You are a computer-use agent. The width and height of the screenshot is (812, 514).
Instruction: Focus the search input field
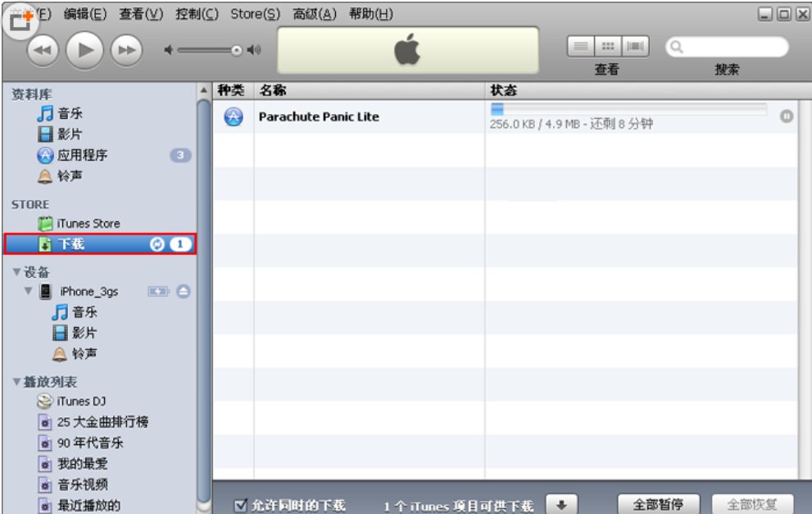[727, 48]
